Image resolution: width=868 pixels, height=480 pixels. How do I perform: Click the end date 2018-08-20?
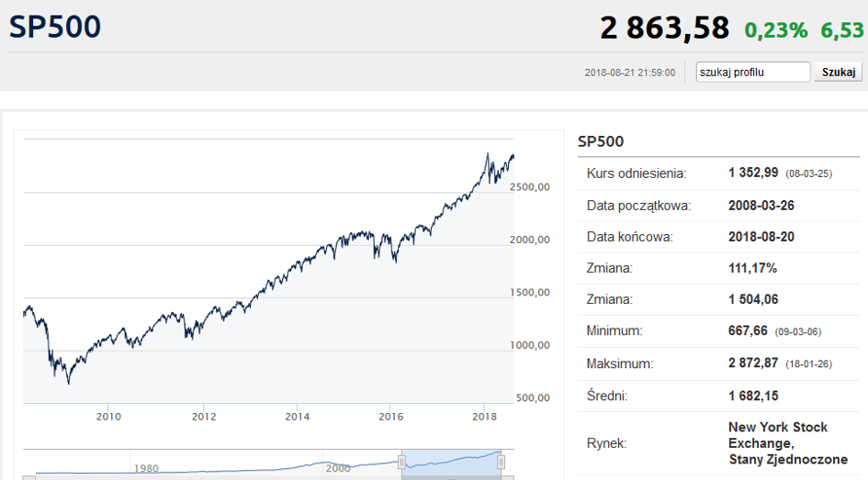761,237
